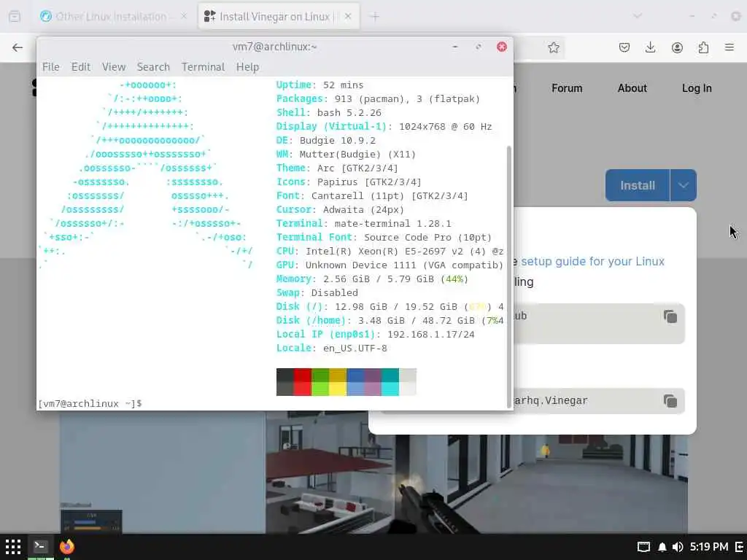Go back in Firefox

18,47
